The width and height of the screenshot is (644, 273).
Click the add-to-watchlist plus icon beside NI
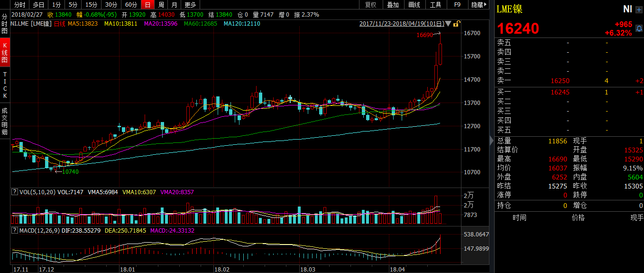click(x=638, y=9)
